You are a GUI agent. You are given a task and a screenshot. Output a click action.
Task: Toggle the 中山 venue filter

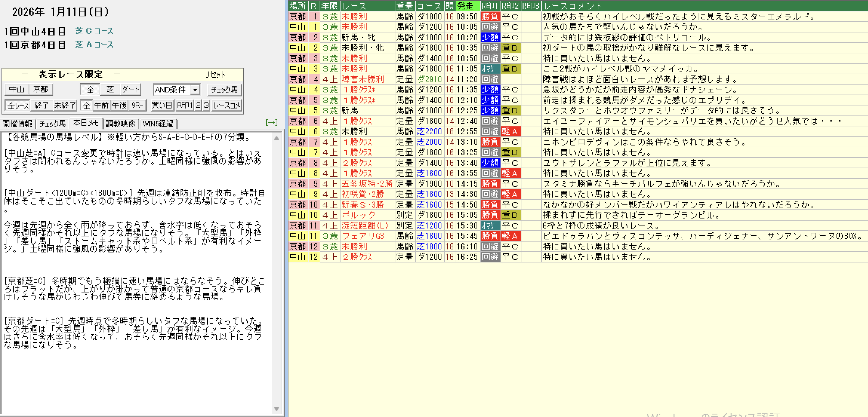17,89
